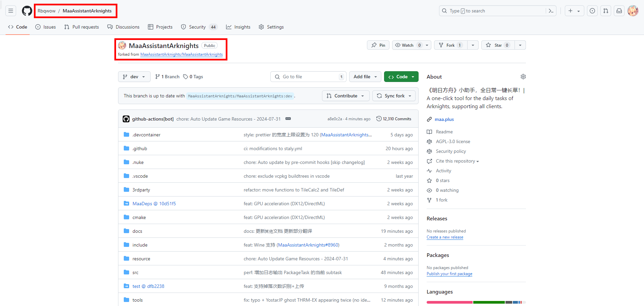Viewport: 644px width, 306px height.
Task: Open the tools folder
Action: (x=138, y=300)
